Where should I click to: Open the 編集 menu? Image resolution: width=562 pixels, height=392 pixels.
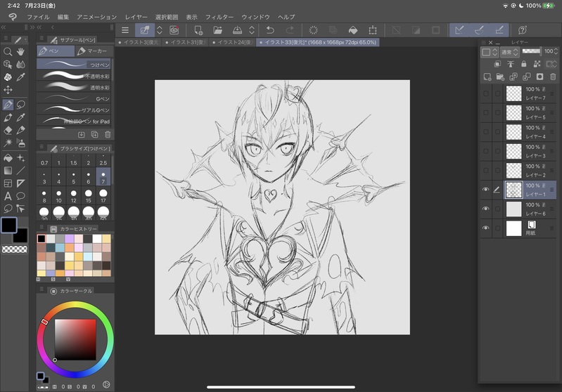63,17
